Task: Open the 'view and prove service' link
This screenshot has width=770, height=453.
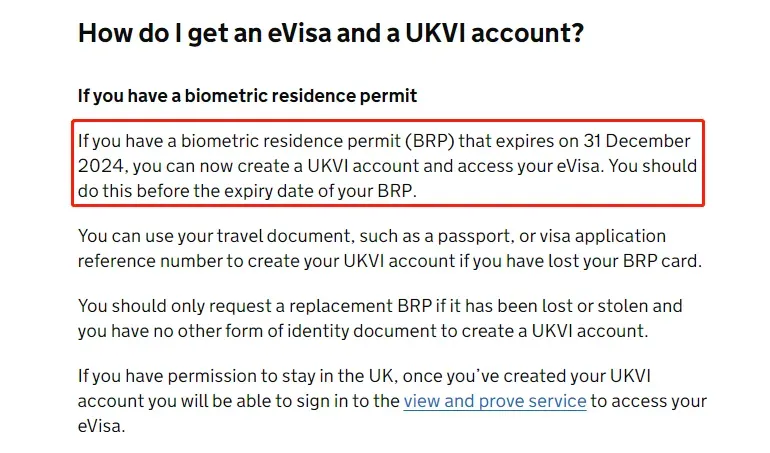Action: [495, 401]
